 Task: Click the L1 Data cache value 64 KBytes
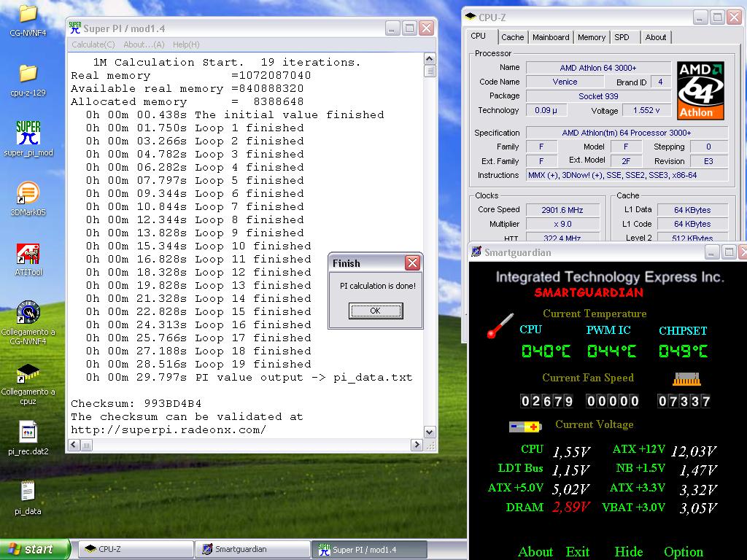click(x=692, y=210)
